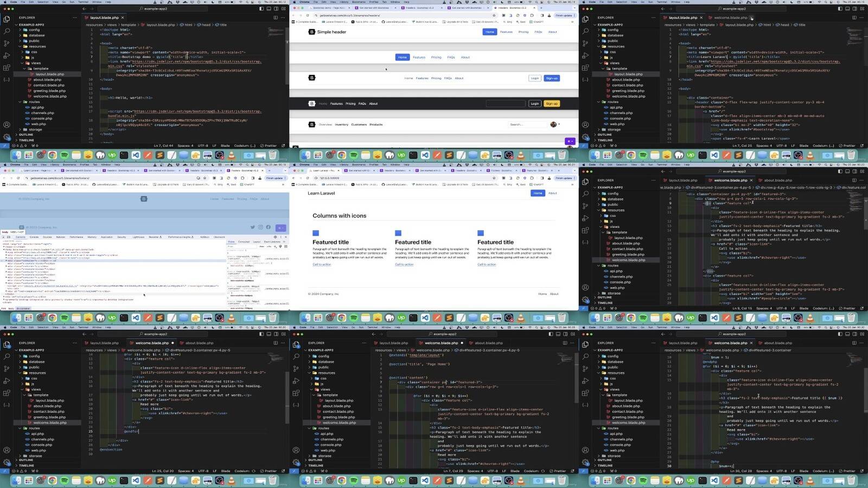This screenshot has width=868, height=488.
Task: Expand OUTLINE section, editor at Ln 7, Col 44
Action: click(26, 135)
